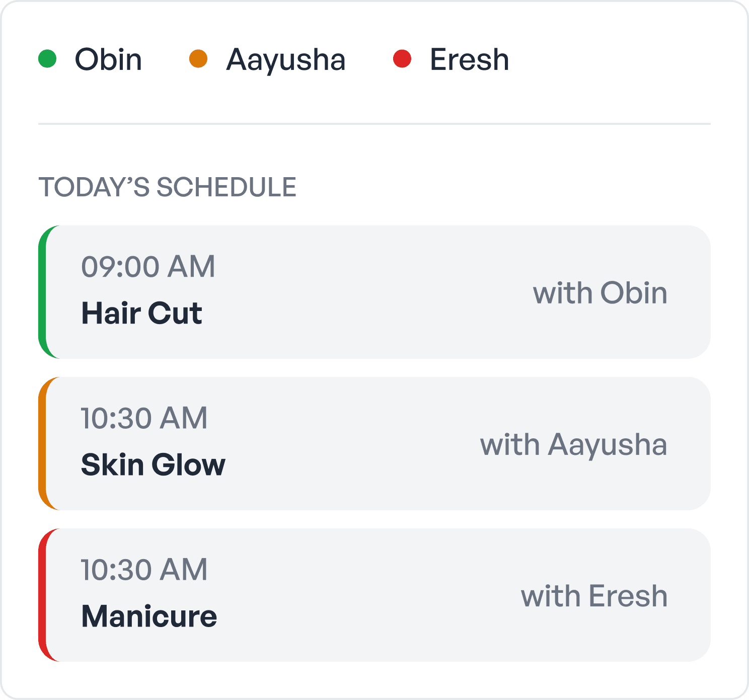Image resolution: width=749 pixels, height=700 pixels.
Task: Click the 09:00 AM time label
Action: coord(148,267)
